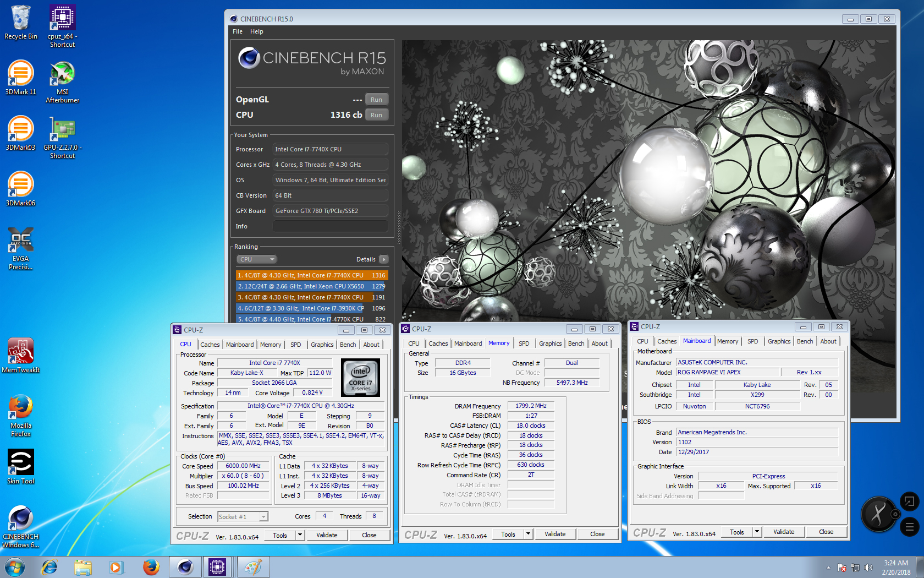This screenshot has width=924, height=578.
Task: Show hidden tray icons arrow
Action: point(828,568)
